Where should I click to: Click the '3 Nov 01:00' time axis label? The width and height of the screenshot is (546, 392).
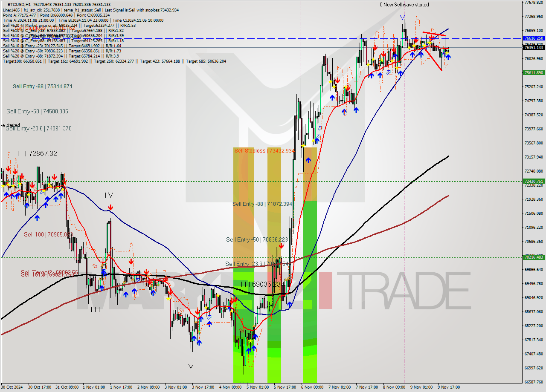176,387
